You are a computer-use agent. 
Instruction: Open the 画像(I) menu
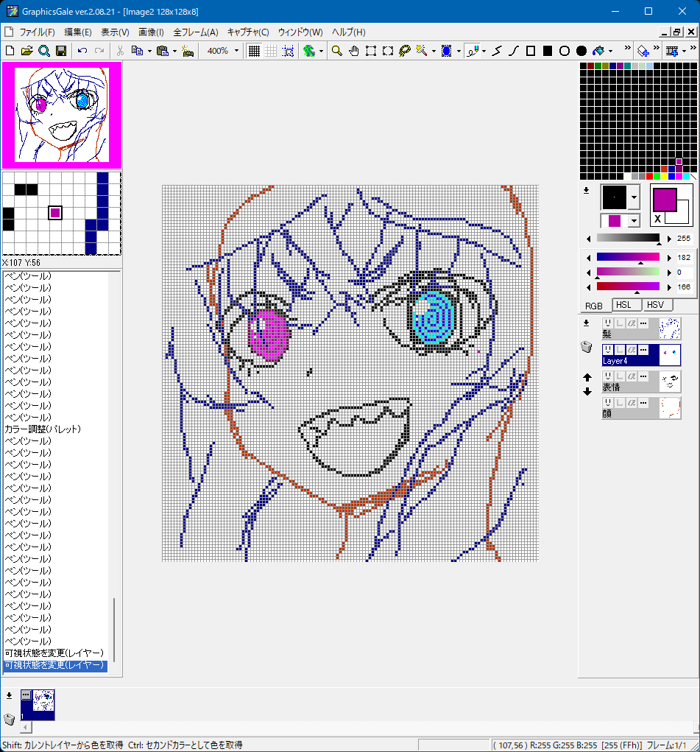151,32
